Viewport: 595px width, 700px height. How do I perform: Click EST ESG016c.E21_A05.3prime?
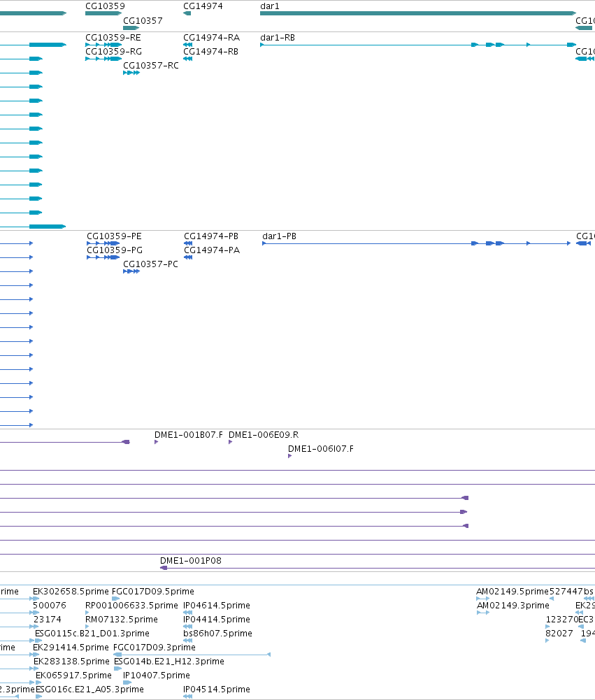point(89,690)
